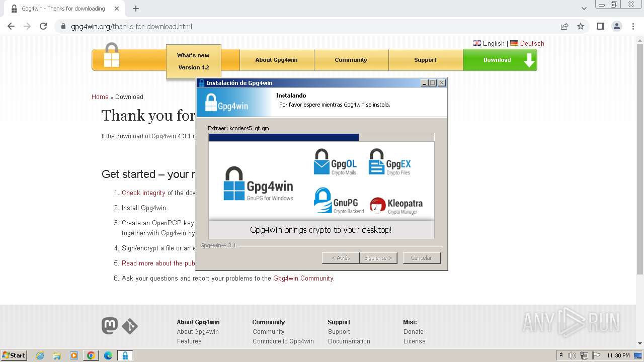Open File Explorer from taskbar
This screenshot has height=362, width=644.
pos(57,355)
